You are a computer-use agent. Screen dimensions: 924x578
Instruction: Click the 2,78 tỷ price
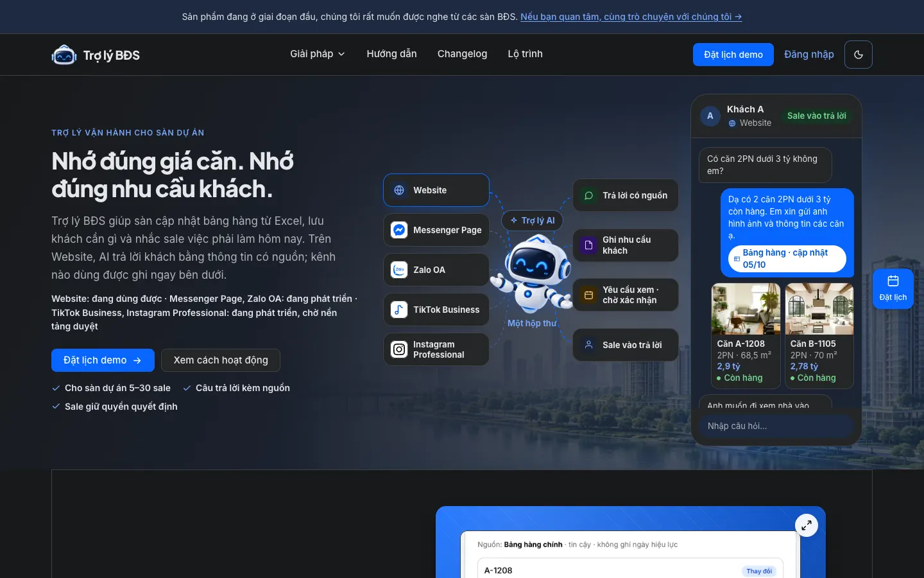tap(804, 366)
